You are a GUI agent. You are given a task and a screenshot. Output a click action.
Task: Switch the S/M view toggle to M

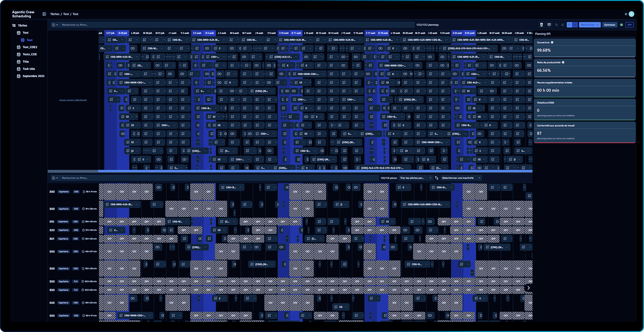tap(575, 24)
